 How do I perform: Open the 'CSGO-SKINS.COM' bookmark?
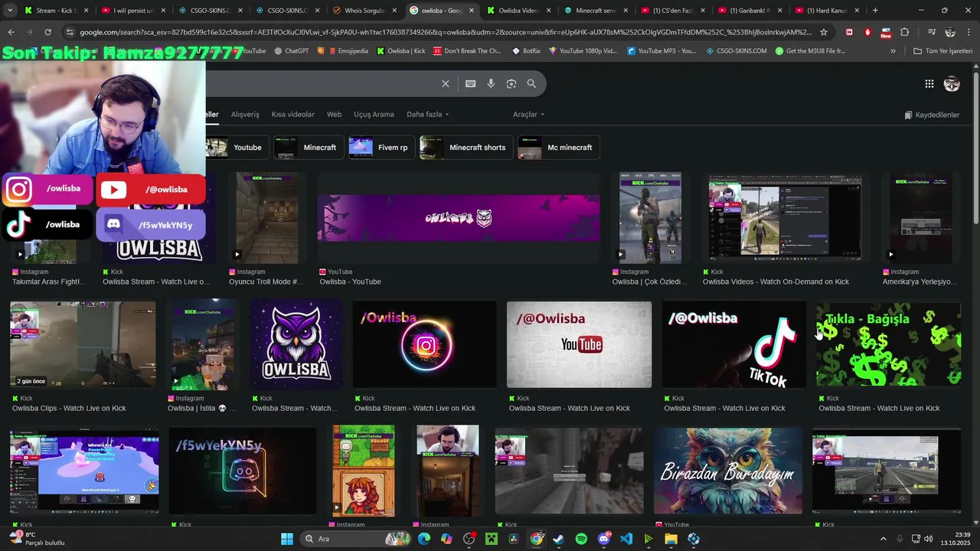click(x=736, y=51)
